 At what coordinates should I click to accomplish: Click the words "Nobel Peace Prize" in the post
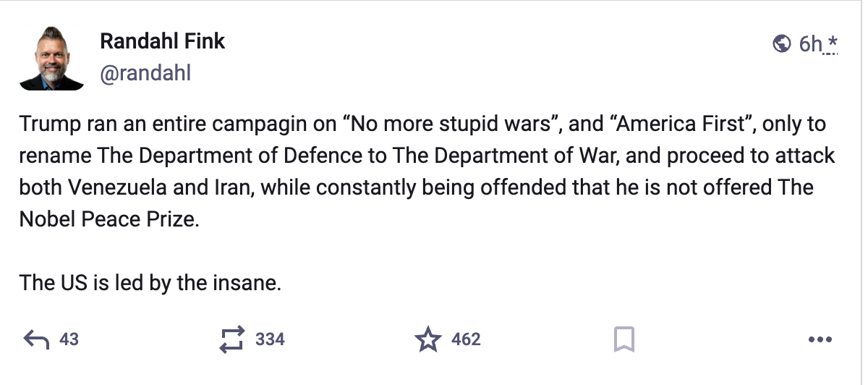(108, 219)
